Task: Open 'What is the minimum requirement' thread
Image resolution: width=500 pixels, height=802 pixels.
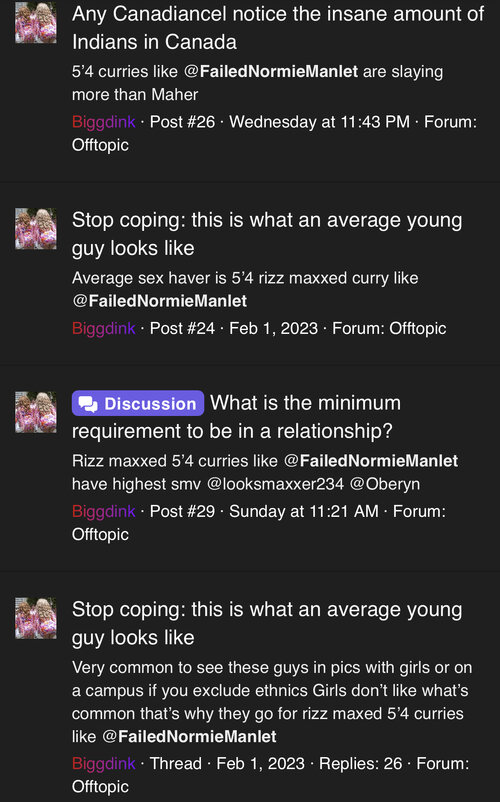Action: click(236, 417)
